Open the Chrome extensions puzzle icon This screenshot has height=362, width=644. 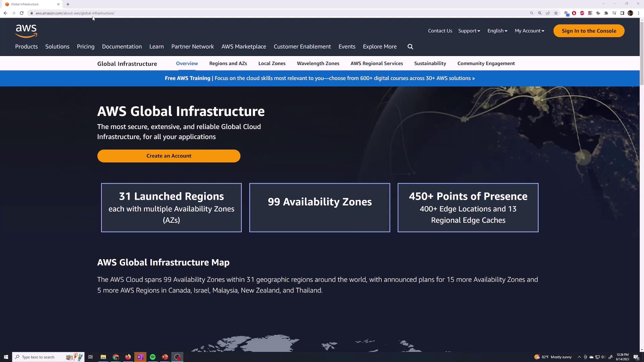(x=606, y=13)
